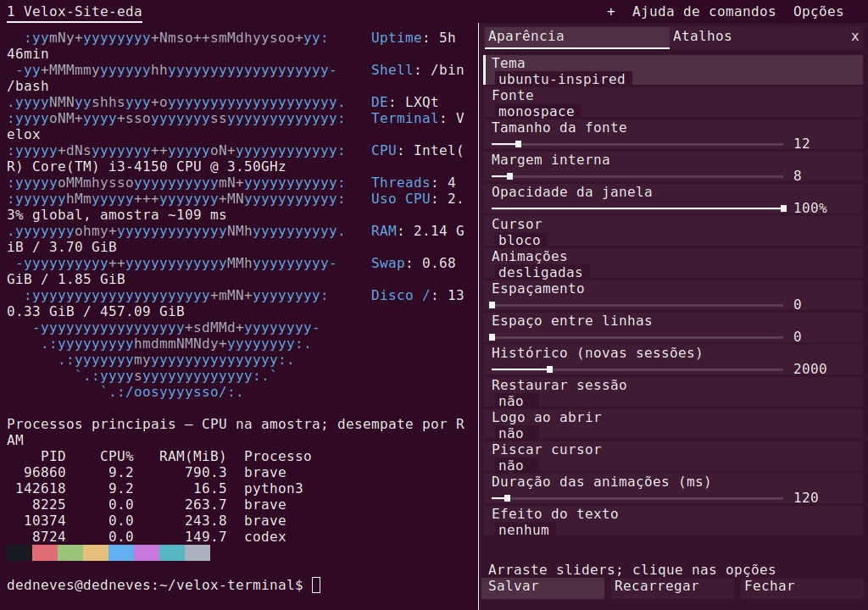
Task: Click PID 10374 in process list
Action: (x=45, y=520)
